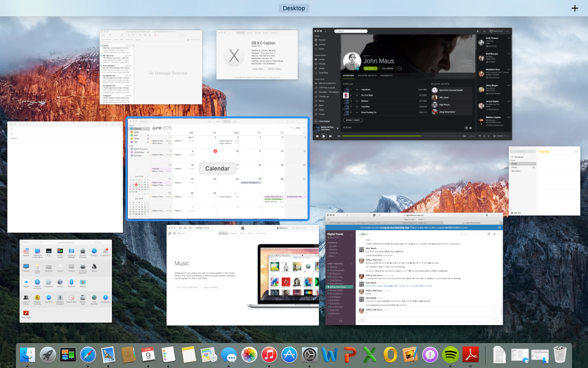The image size is (588, 368).
Task: Open Microsoft Word from the Dock
Action: pos(330,355)
